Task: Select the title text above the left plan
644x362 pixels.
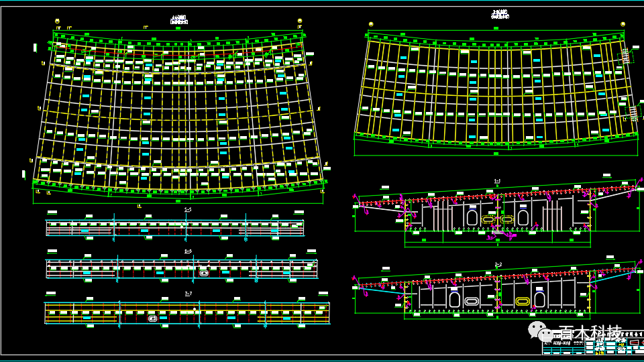Action: coord(179,19)
